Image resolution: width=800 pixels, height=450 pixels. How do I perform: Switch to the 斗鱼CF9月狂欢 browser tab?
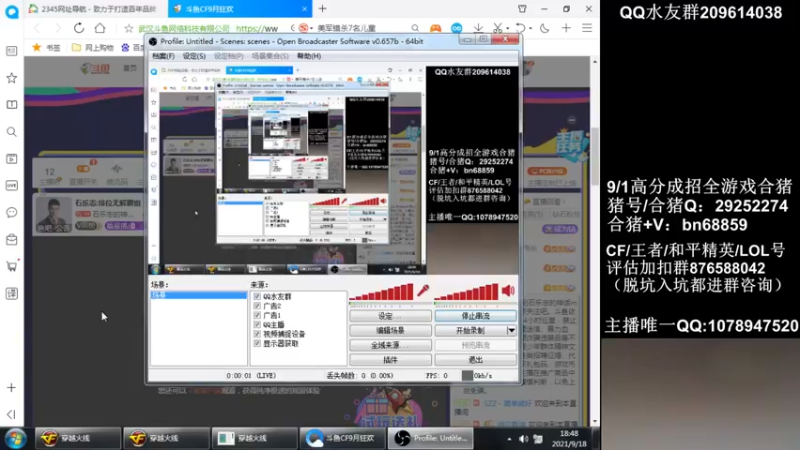[239, 9]
